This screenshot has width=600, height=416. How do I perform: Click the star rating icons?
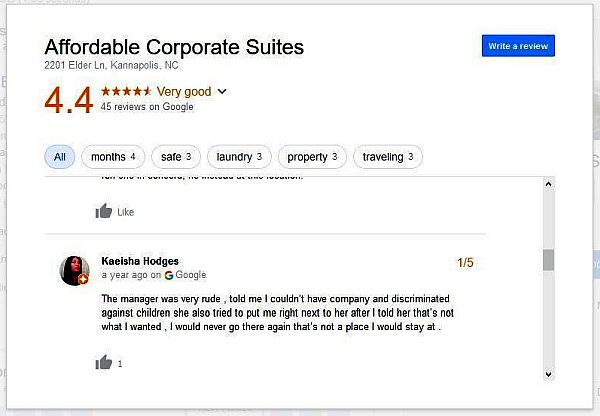pos(125,92)
